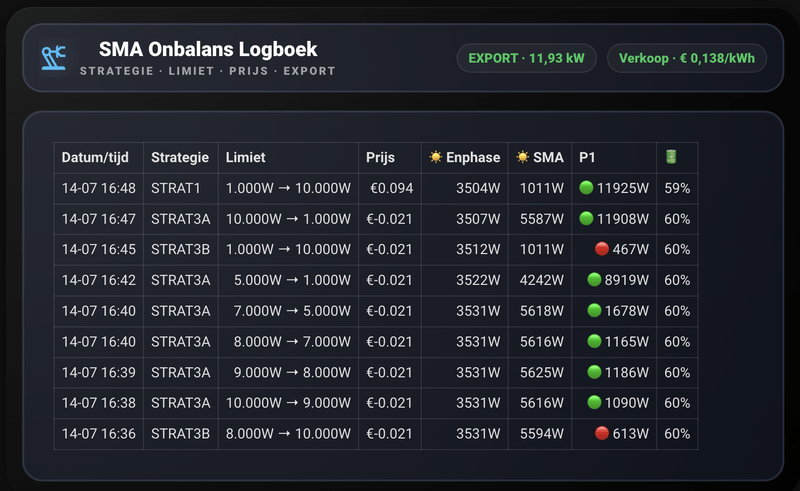Click the 3504W Enphase value
The width and height of the screenshot is (800, 491).
tap(478, 188)
